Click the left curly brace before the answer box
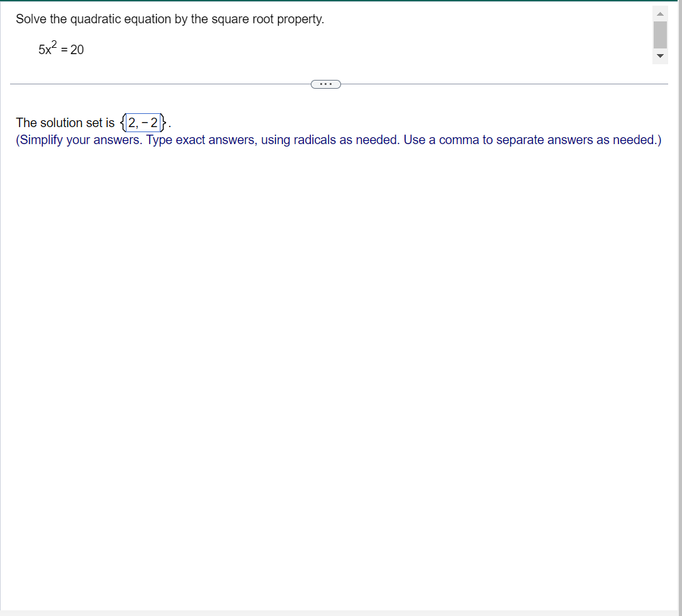This screenshot has height=616, width=682. [x=122, y=123]
